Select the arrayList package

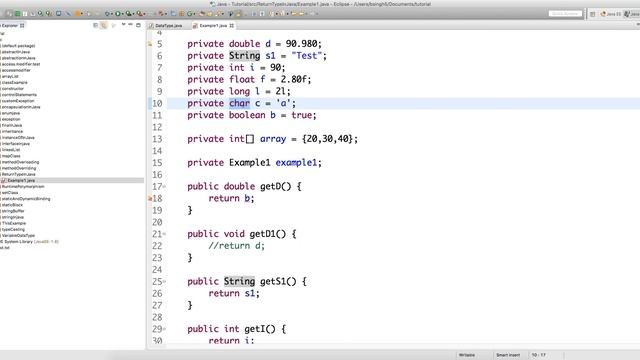click(10, 76)
